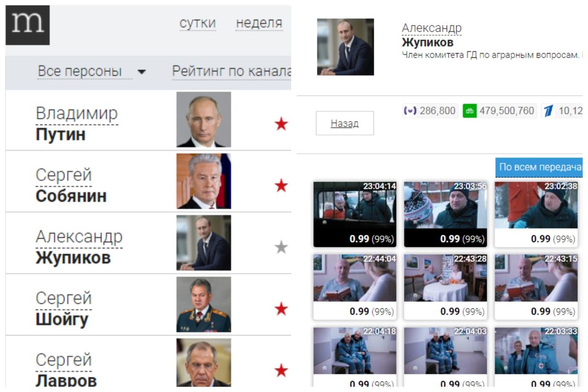Toggle the red star next to Путин

281,124
